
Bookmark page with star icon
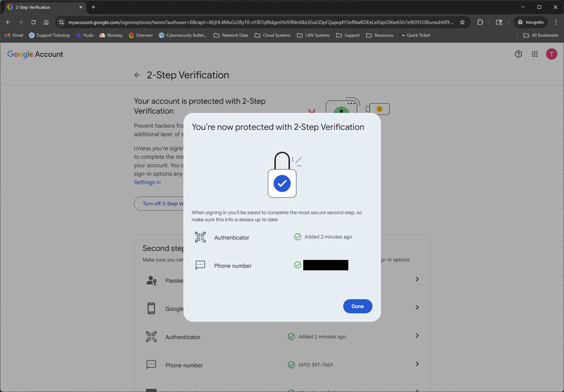pos(462,22)
